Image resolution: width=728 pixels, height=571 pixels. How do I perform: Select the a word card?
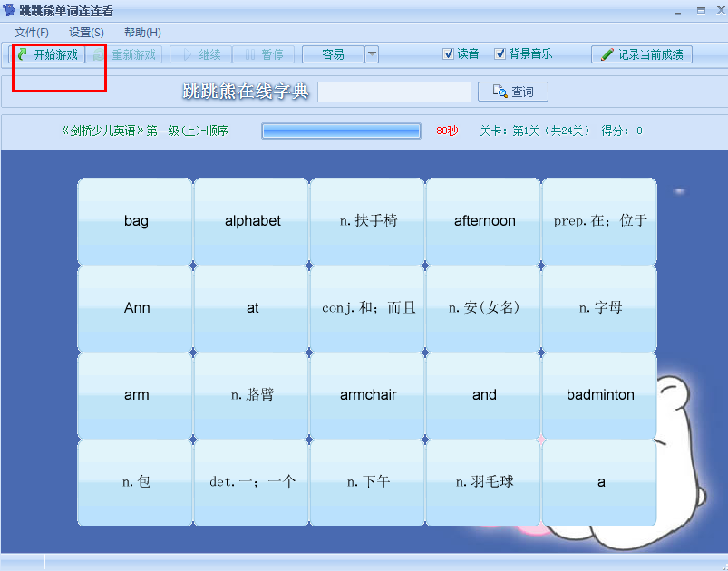(x=599, y=483)
